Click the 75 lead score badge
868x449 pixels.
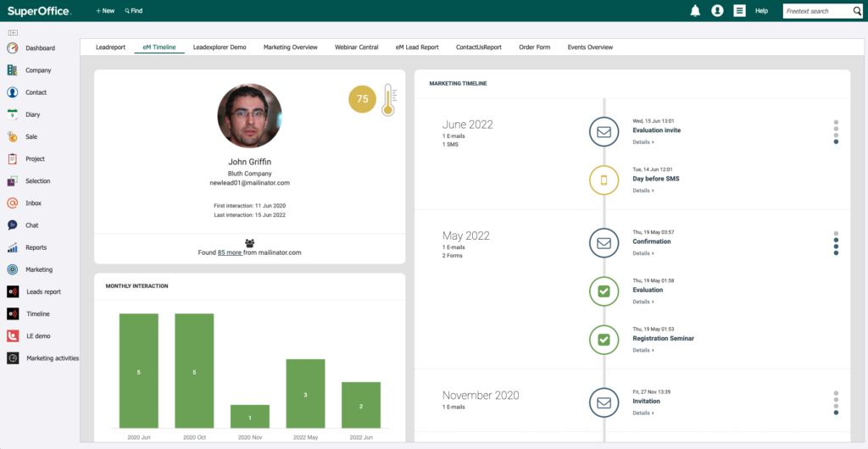[362, 99]
